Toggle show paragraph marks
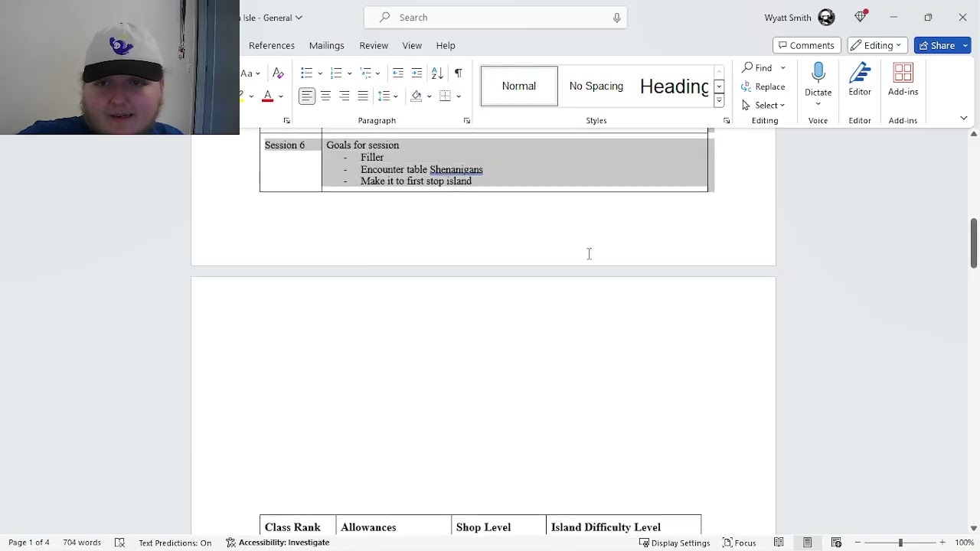The image size is (980, 551). (458, 73)
